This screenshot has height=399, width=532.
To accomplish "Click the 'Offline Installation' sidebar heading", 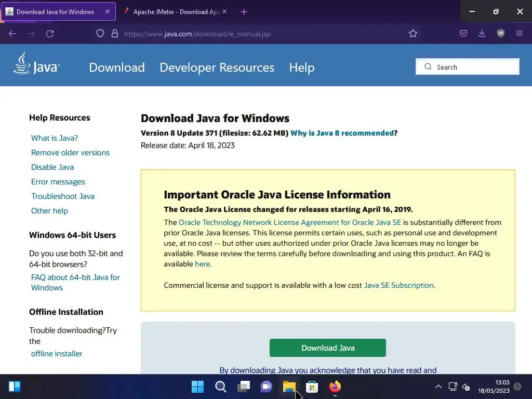I will (x=66, y=312).
